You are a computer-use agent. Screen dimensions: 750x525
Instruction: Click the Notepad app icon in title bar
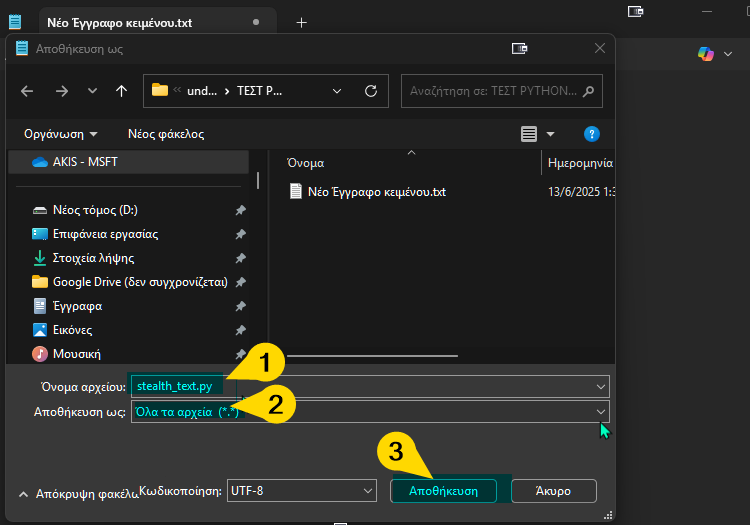pos(15,22)
